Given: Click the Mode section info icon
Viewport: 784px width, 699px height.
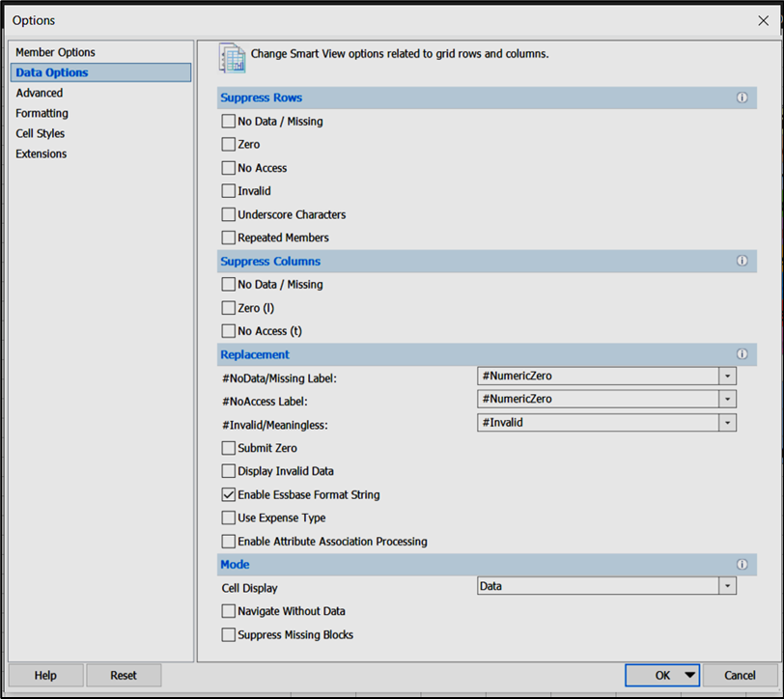Looking at the screenshot, I should tap(742, 565).
